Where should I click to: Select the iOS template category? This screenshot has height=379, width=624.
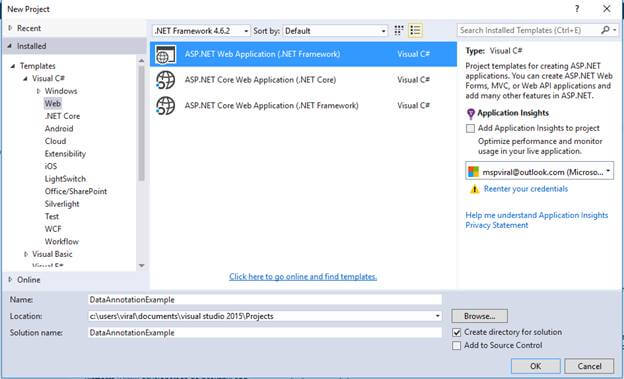click(x=51, y=166)
